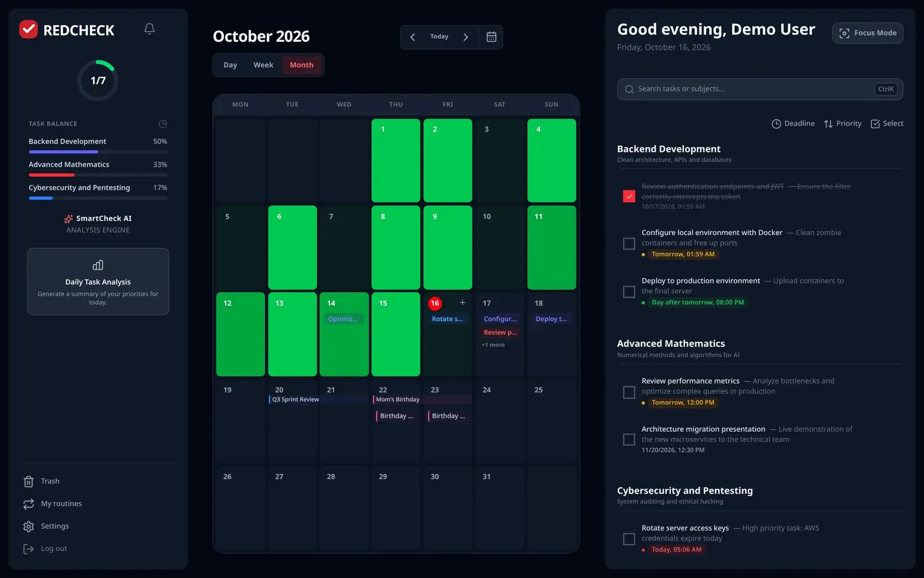Click the Advanced Mathematics balance bar
This screenshot has width=924, height=578.
pos(98,175)
